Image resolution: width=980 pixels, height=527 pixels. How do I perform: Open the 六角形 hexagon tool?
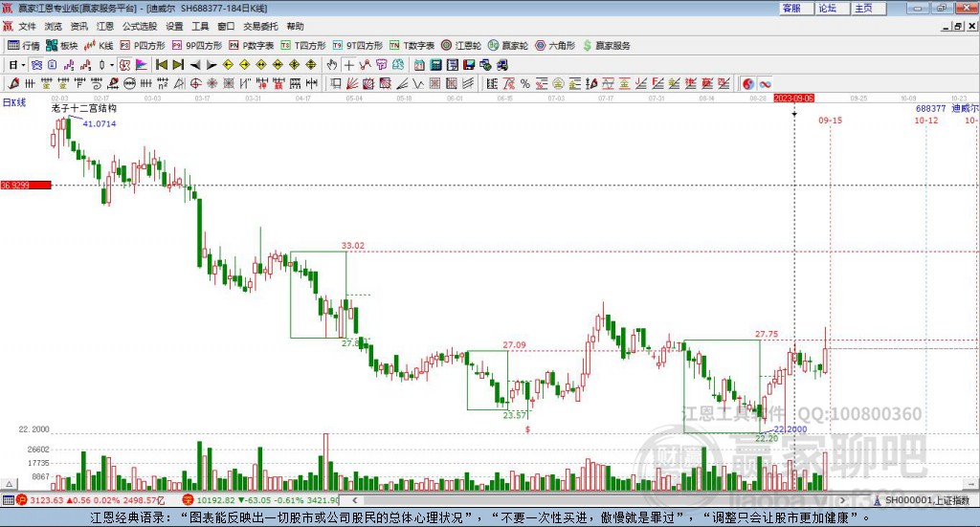(555, 46)
